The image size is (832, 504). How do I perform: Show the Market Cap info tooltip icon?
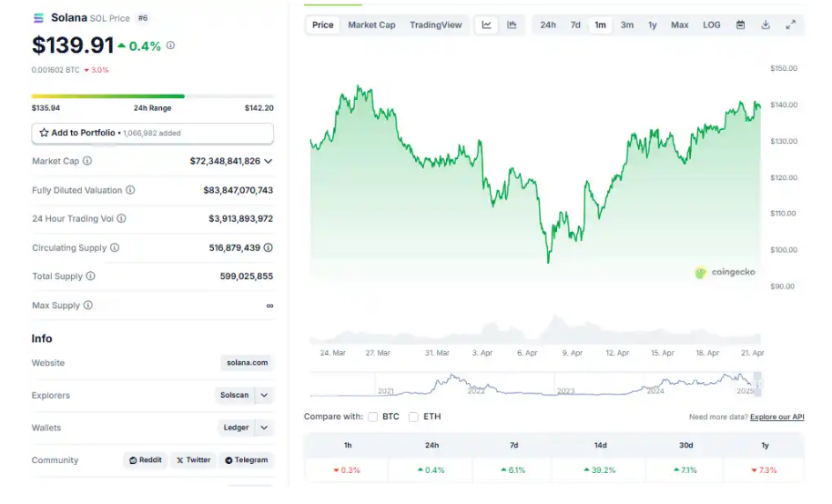(87, 161)
